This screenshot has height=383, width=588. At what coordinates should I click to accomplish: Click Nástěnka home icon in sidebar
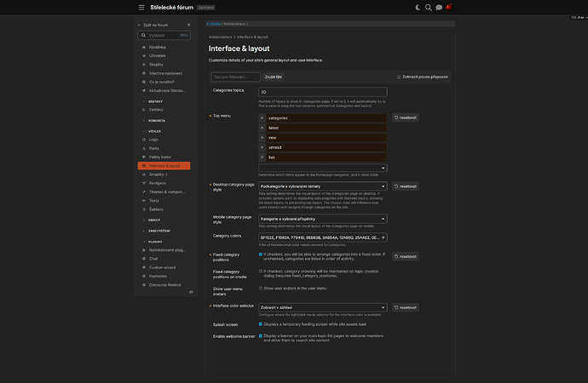[144, 47]
